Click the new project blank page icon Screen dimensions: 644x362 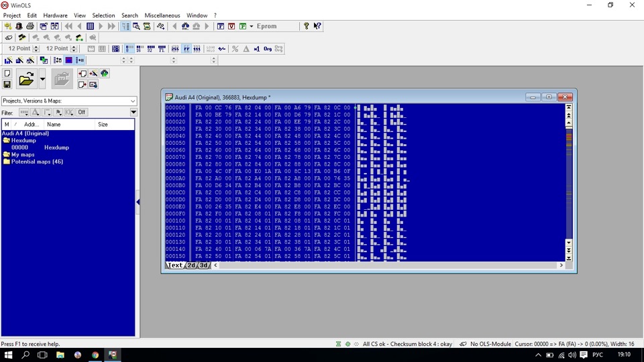pyautogui.click(x=7, y=74)
